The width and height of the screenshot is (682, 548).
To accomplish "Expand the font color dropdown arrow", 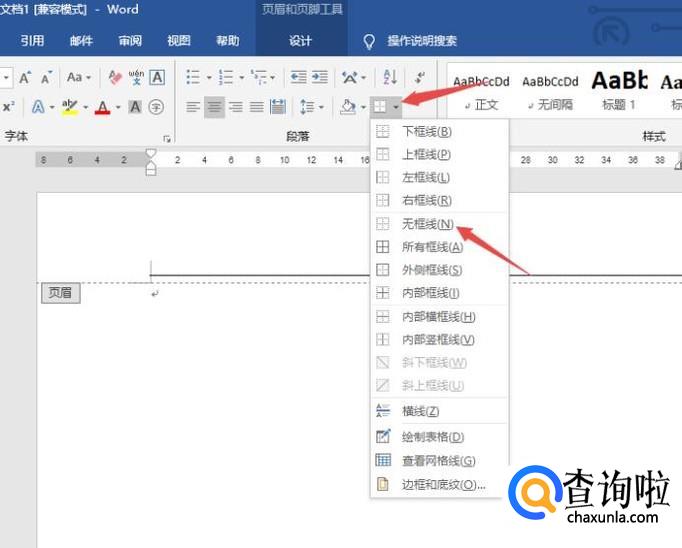I will pos(118,107).
